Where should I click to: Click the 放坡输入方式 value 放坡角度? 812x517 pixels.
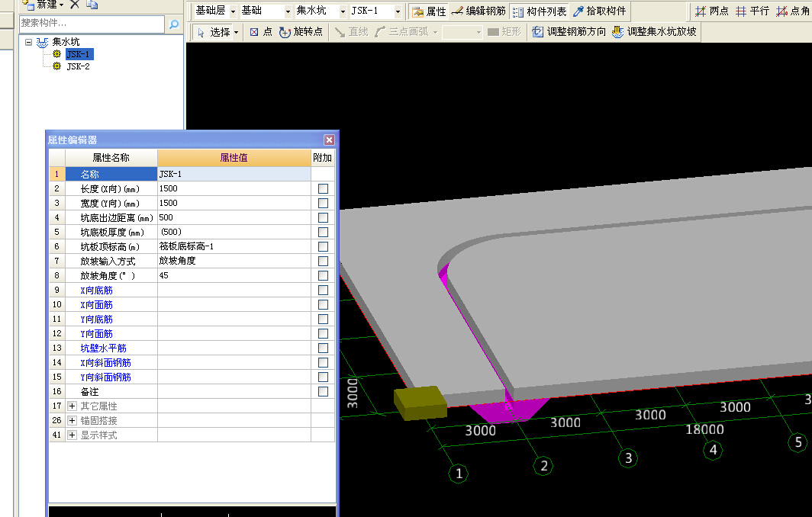[234, 261]
